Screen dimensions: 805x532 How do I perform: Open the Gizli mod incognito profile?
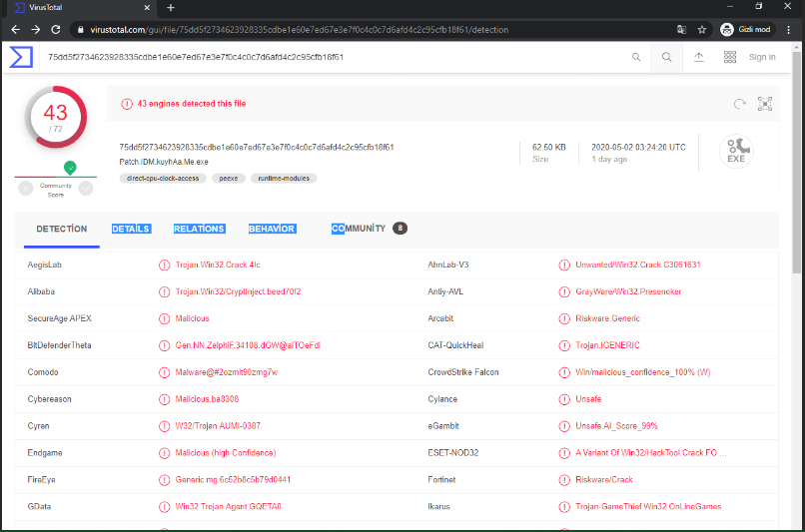(745, 30)
